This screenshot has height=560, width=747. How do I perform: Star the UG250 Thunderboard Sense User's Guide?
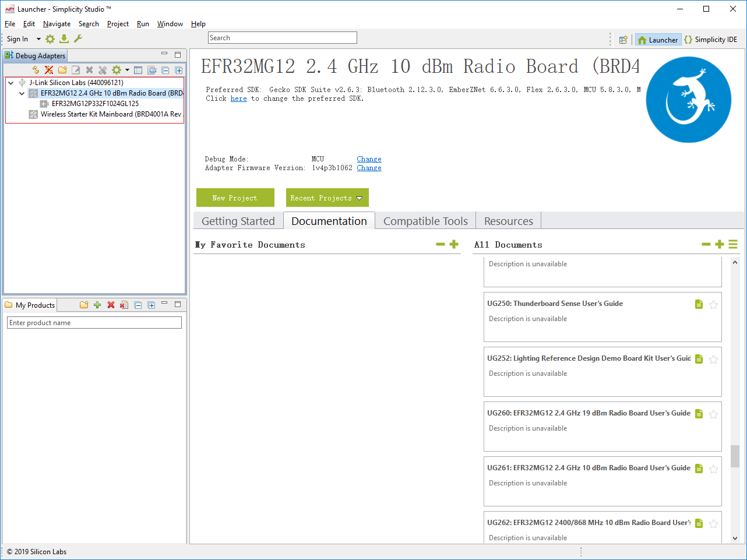click(713, 304)
